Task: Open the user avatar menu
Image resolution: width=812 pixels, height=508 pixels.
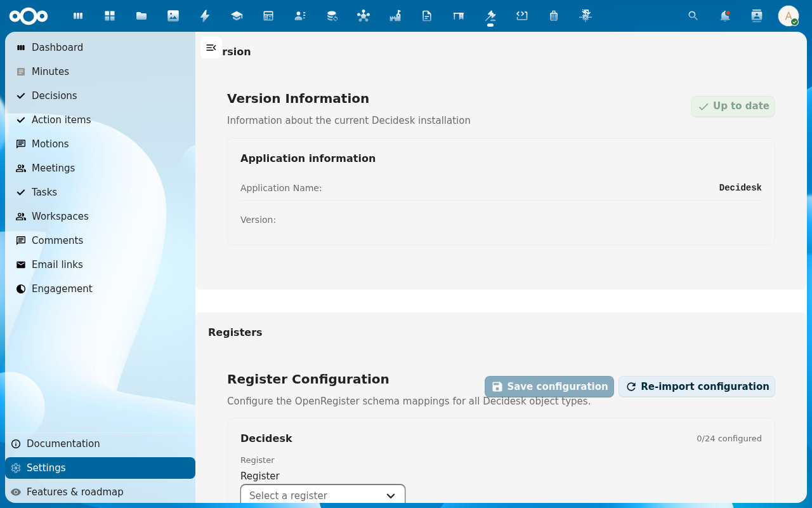Action: 789,16
